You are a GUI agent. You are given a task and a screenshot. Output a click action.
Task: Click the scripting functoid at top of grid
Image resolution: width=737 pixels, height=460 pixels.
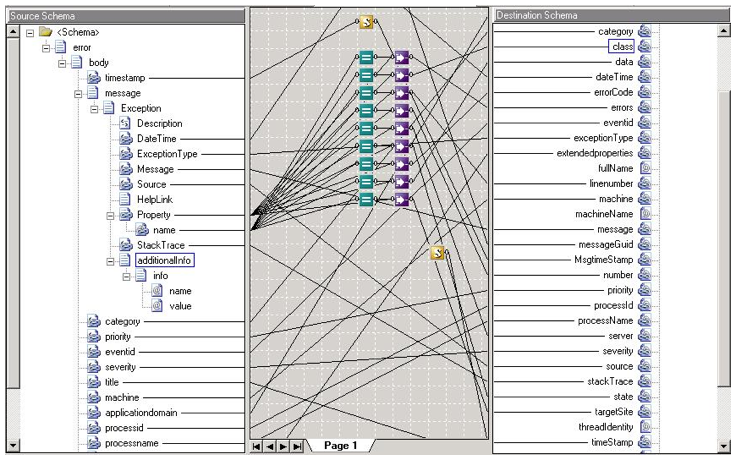pyautogui.click(x=366, y=22)
